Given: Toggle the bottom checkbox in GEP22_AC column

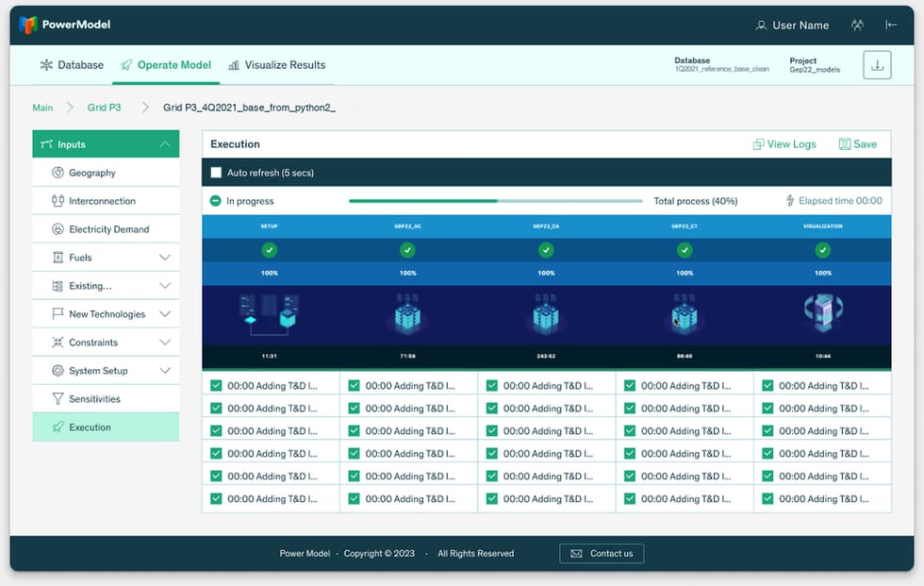Looking at the screenshot, I should pos(355,499).
